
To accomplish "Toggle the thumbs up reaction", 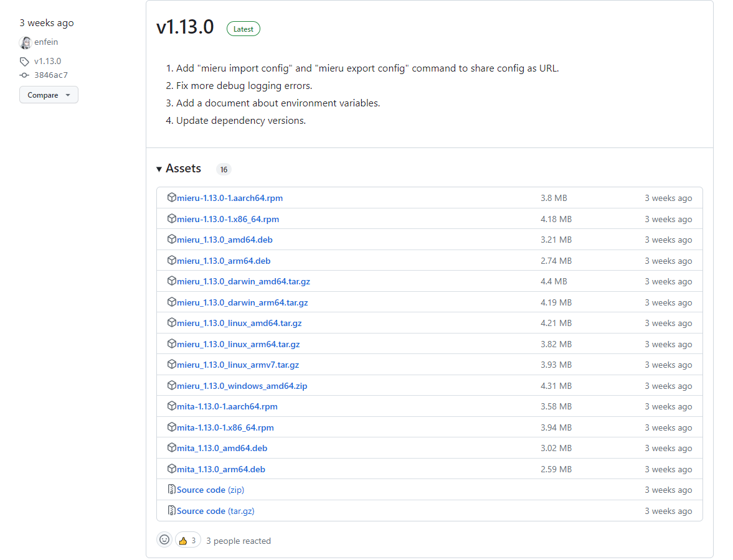I will pos(188,540).
